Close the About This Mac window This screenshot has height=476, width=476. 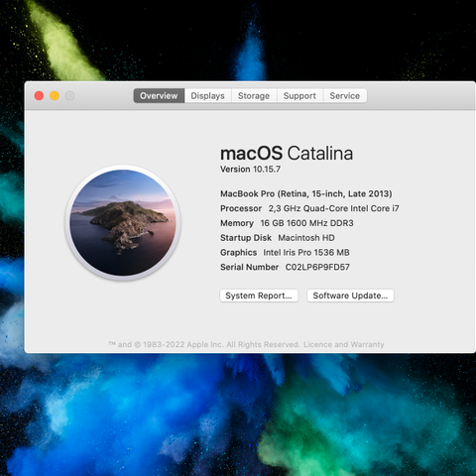[x=39, y=96]
